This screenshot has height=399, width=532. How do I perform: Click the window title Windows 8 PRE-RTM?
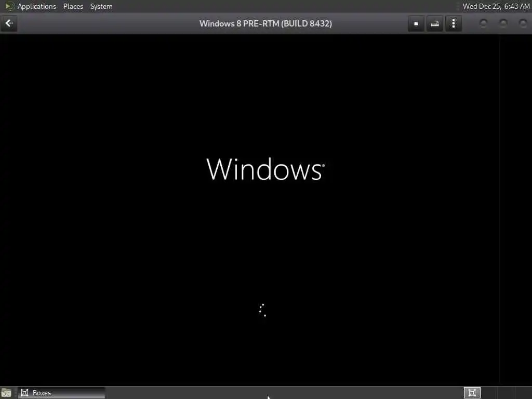tap(265, 24)
